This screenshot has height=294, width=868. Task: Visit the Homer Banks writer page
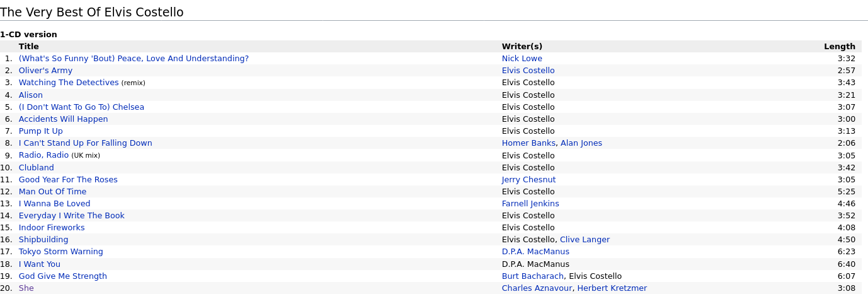pyautogui.click(x=528, y=143)
